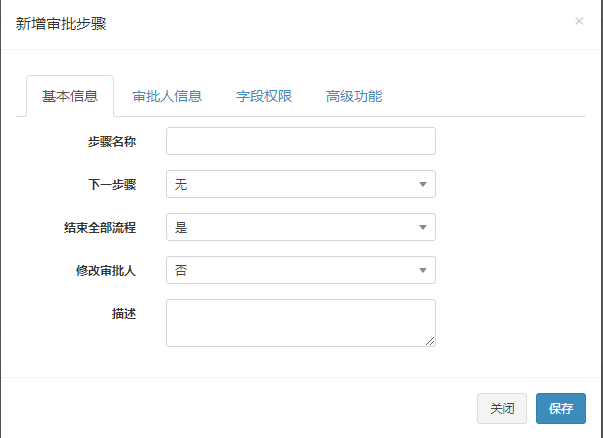Close the dialog with the X icon
Screen dimensions: 603x438
pos(579,21)
